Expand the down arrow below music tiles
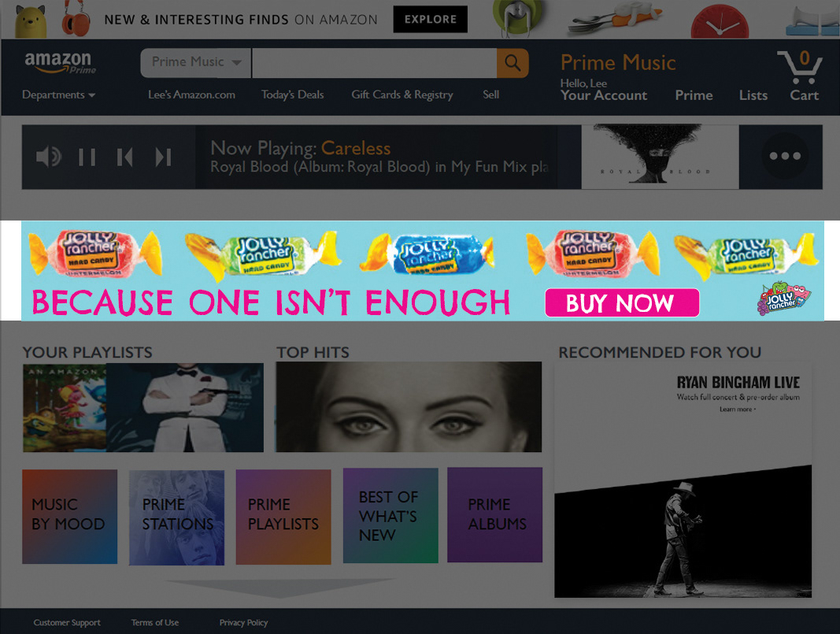840x634 pixels. (x=280, y=588)
